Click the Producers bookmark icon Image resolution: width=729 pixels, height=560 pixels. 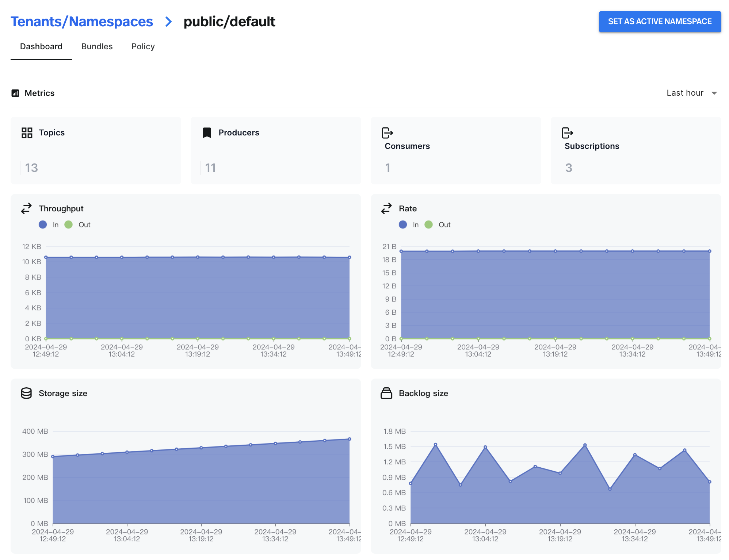207,133
